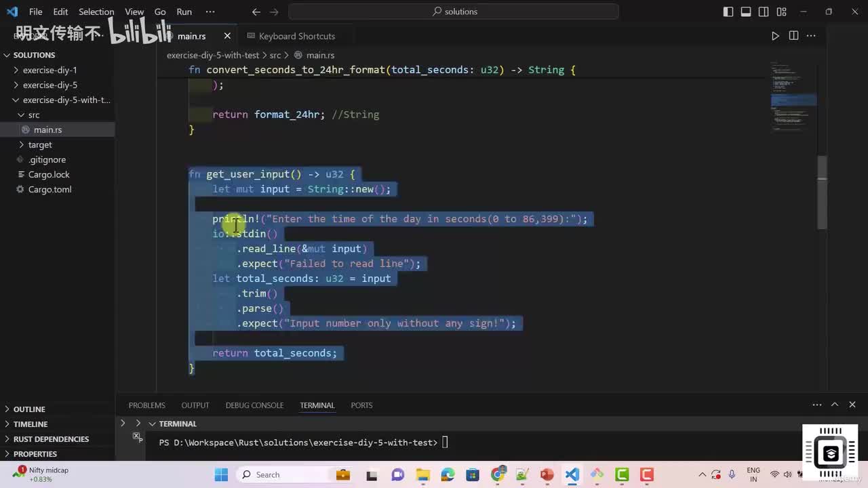Switch to the PORTS panel tab
This screenshot has height=488, width=868.
tap(361, 405)
